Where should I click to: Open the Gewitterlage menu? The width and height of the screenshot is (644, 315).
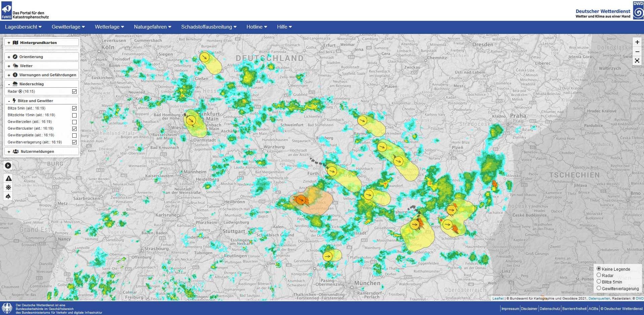point(68,27)
